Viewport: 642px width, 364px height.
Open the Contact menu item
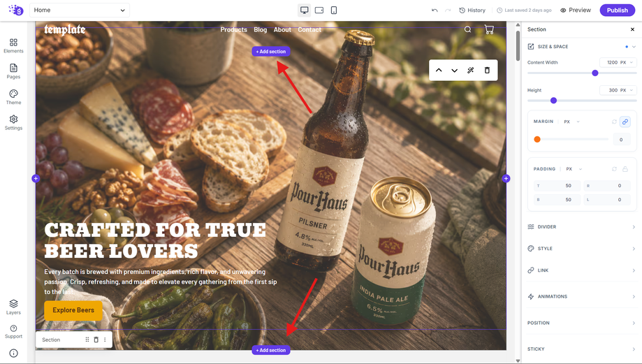click(309, 29)
